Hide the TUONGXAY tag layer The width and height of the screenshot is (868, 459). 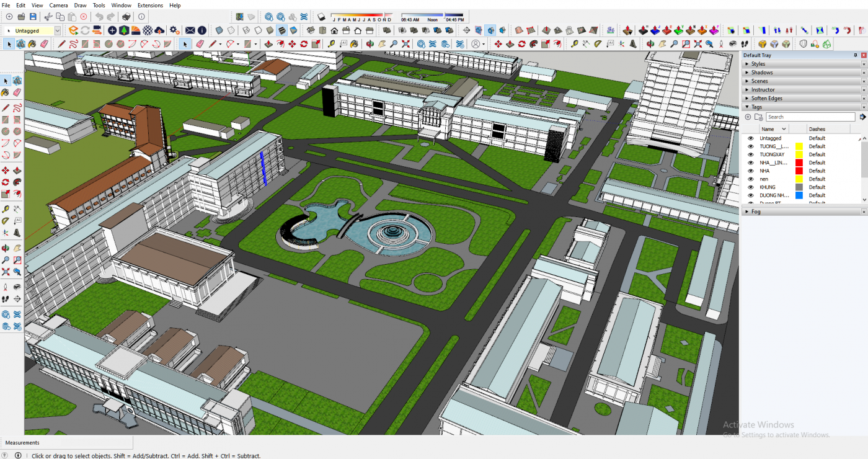point(750,154)
